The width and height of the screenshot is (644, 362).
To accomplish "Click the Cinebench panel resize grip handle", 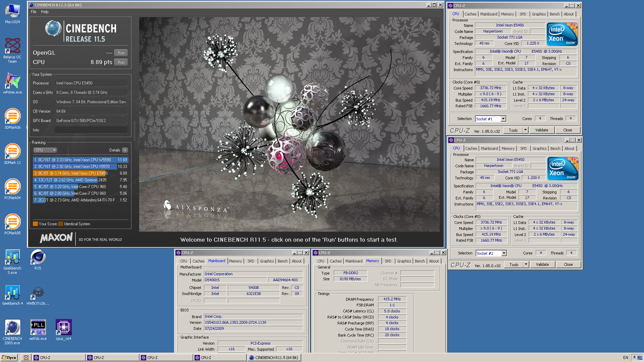I will [135, 131].
